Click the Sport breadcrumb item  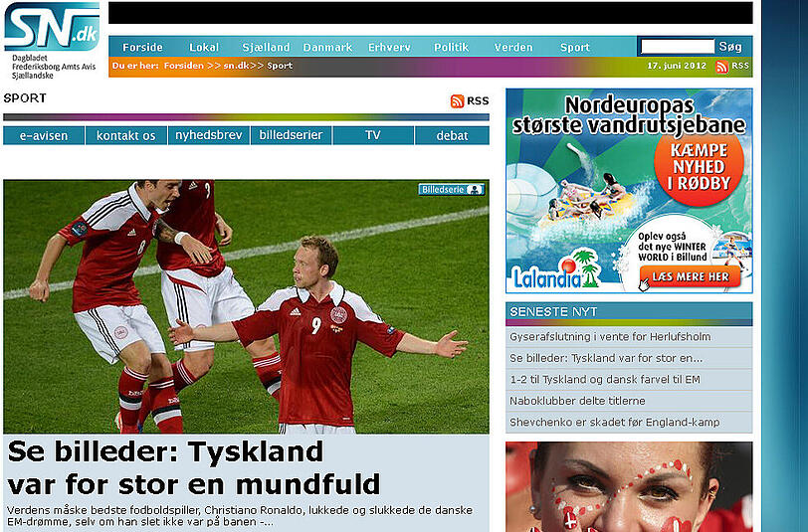[x=280, y=66]
